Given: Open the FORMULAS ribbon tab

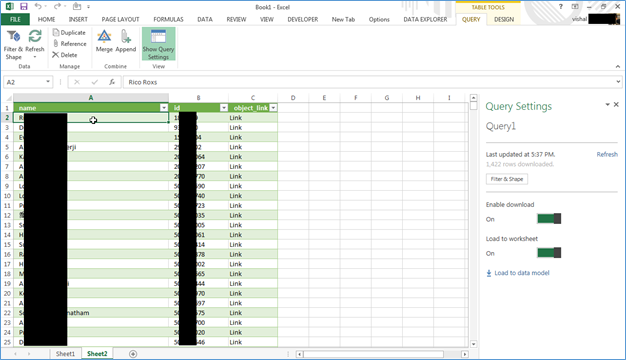Looking at the screenshot, I should pos(168,19).
